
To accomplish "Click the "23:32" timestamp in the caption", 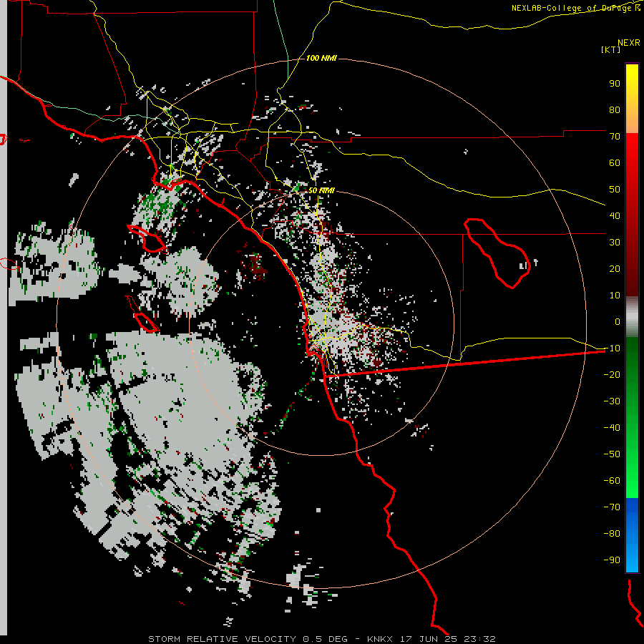I will (479, 639).
